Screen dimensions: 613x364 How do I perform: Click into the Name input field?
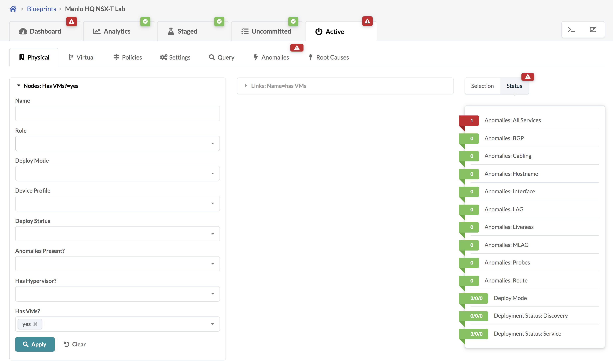point(117,113)
